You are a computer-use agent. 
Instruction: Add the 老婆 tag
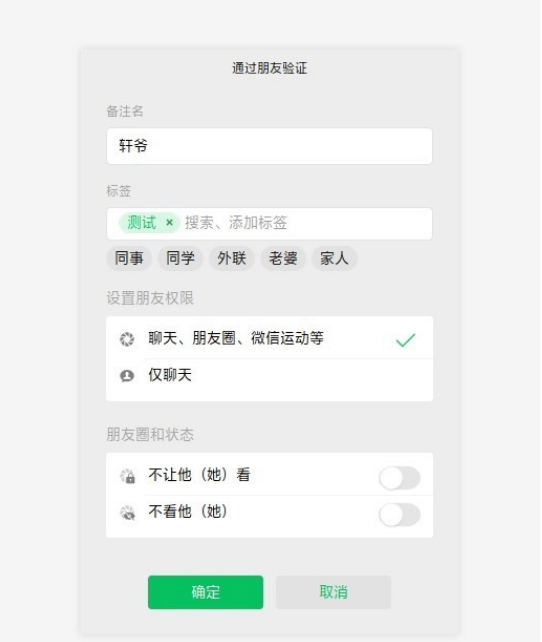point(283,258)
